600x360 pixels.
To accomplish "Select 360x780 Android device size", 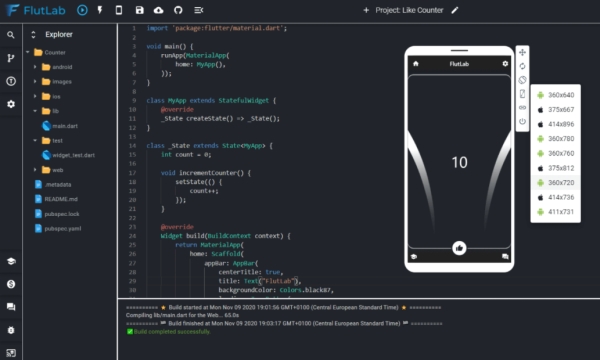I will click(556, 138).
